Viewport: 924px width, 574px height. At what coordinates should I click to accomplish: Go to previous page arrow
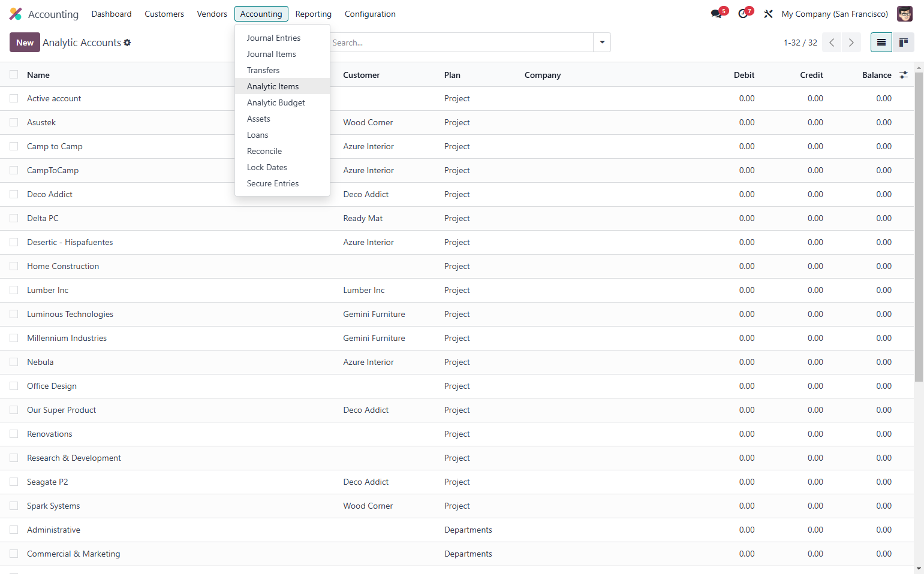tap(832, 43)
